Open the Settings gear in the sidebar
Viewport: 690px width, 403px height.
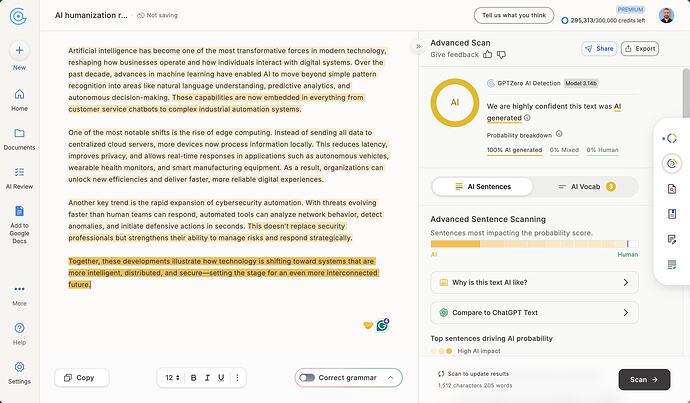point(19,367)
